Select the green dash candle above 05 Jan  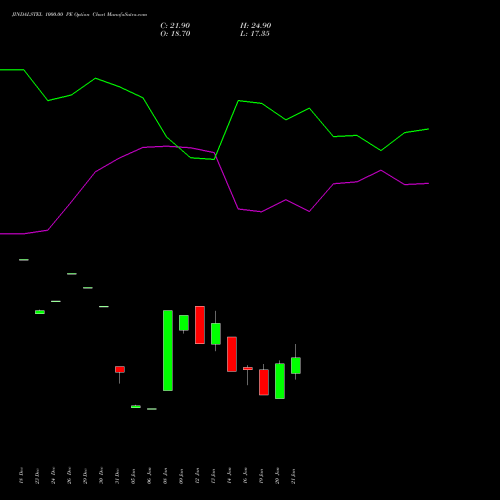pyautogui.click(x=136, y=406)
